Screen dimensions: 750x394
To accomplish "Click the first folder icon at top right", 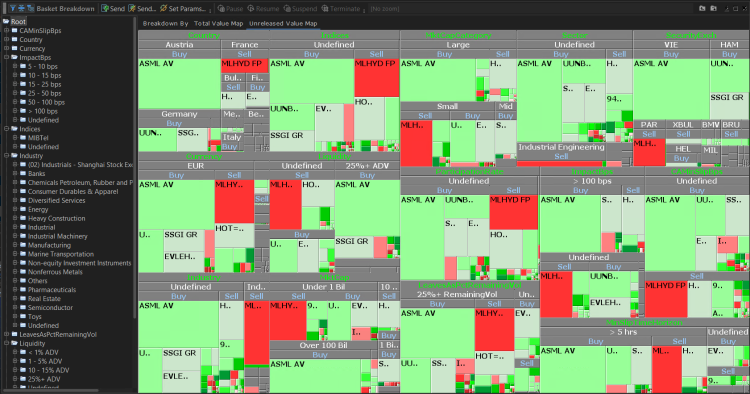I will pos(702,8).
